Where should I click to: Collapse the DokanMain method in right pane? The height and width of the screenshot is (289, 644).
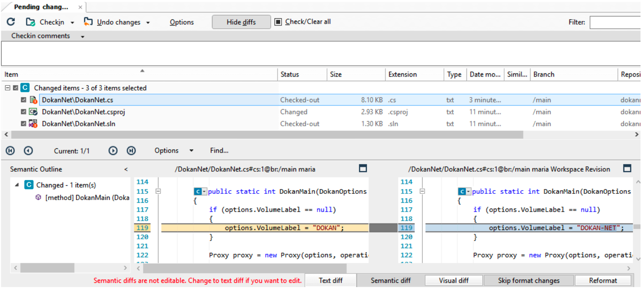(x=422, y=191)
